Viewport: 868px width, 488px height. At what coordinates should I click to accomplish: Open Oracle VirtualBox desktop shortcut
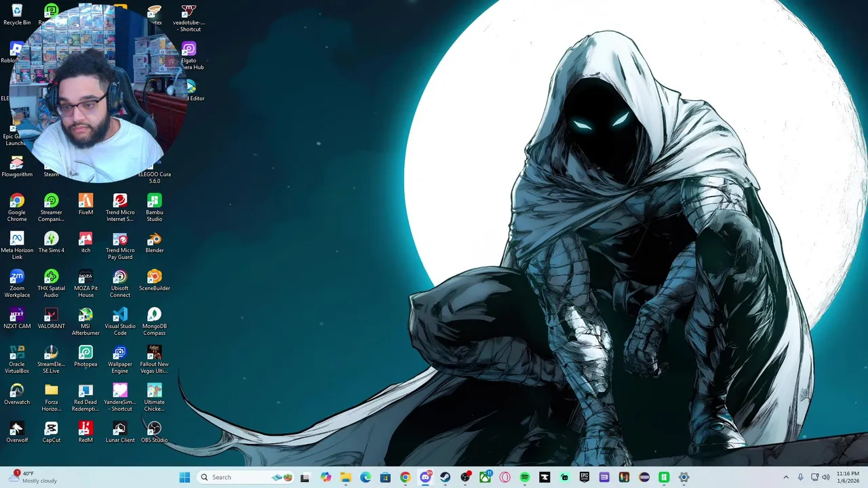pyautogui.click(x=17, y=359)
